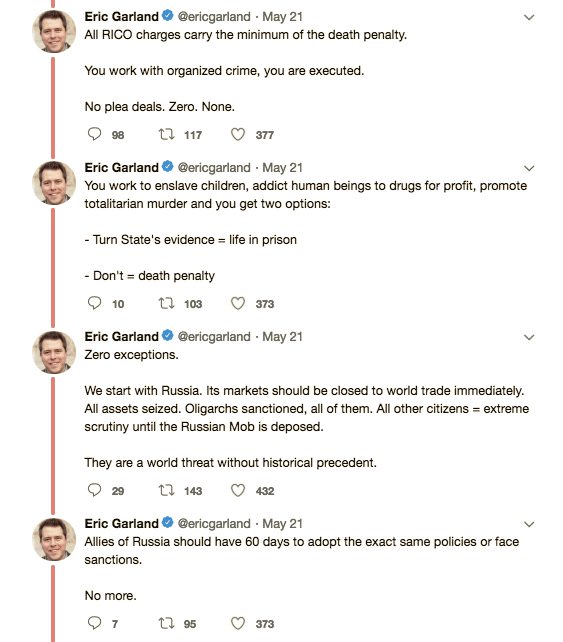Like the 'Allies of Russia' tweet
The width and height of the screenshot is (563, 642).
coord(238,623)
